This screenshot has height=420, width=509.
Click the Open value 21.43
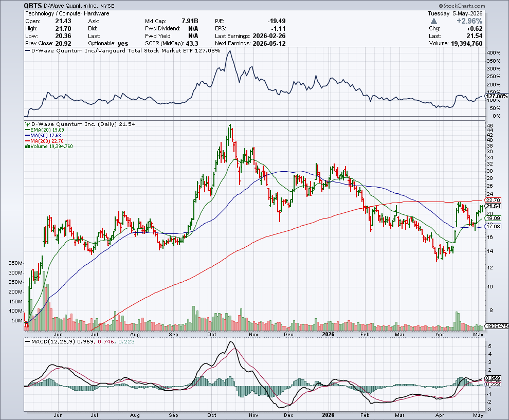[x=63, y=21]
